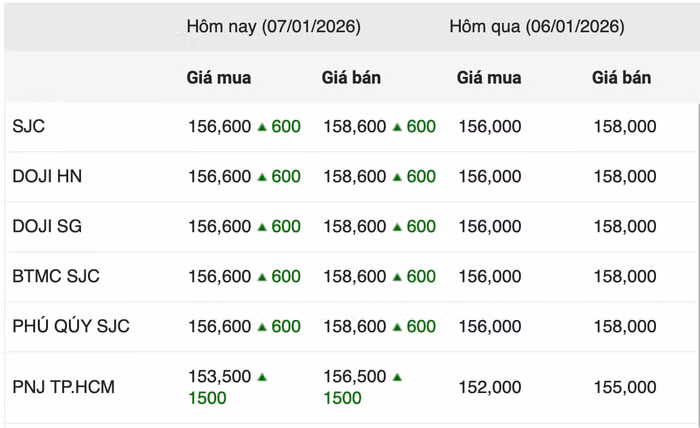
Task: Click the up arrow in PHÚ QUÝ SJC sell price
Action: click(397, 327)
